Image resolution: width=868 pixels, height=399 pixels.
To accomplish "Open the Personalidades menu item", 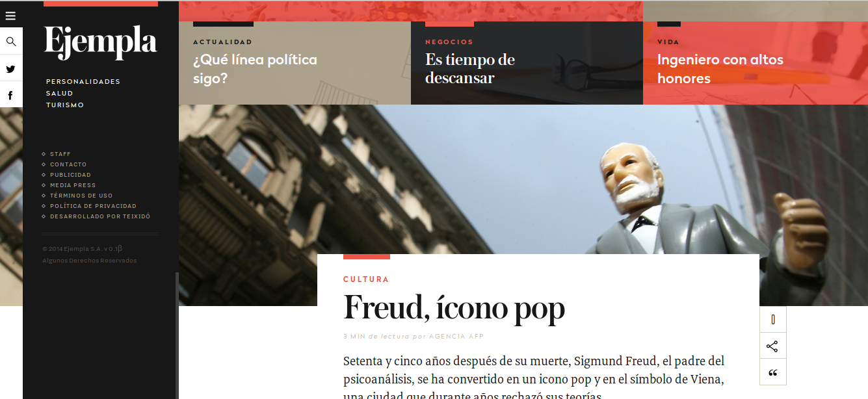I will 83,81.
